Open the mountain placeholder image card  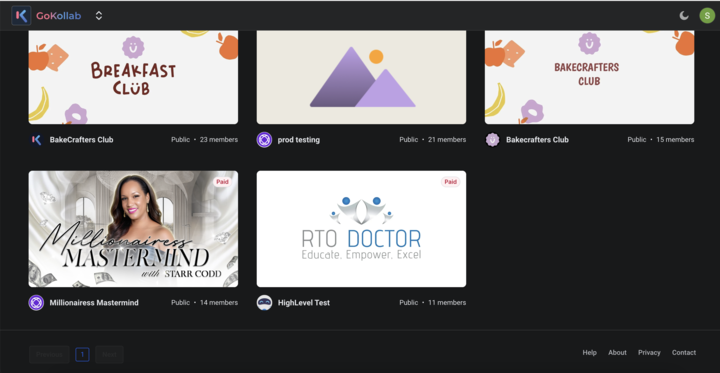361,77
